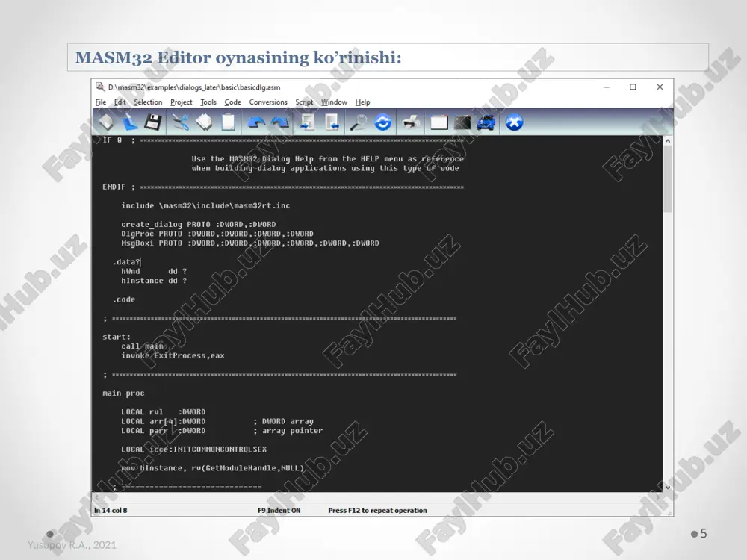Minimize the MASM32 editor window
The image size is (747, 560).
pos(607,87)
